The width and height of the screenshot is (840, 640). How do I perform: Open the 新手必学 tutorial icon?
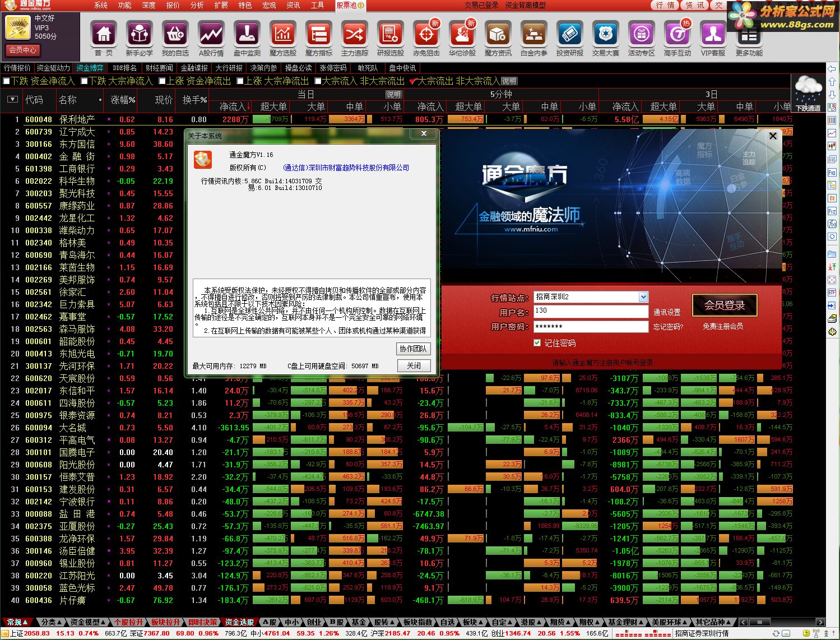pyautogui.click(x=140, y=35)
